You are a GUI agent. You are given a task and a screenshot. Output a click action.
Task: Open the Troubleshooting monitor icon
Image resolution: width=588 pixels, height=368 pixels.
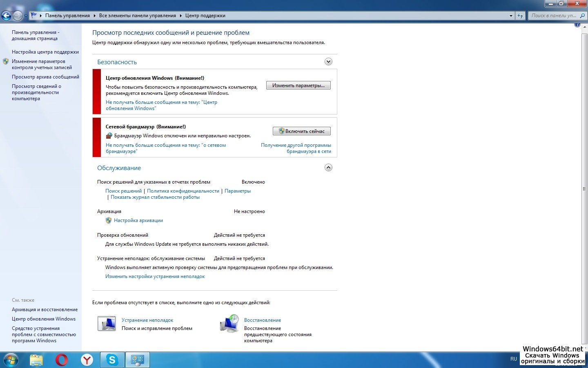[x=107, y=324]
